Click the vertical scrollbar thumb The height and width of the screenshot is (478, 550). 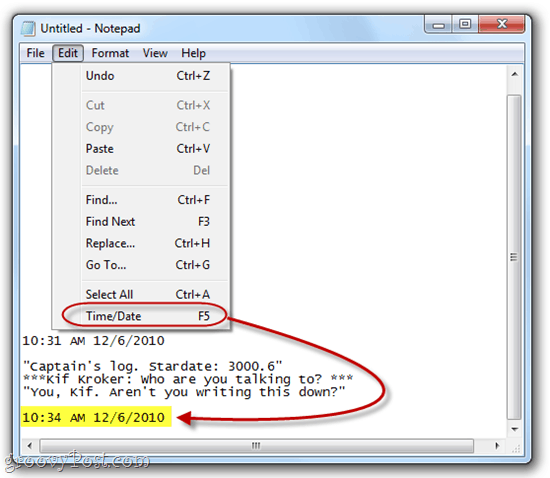514,257
